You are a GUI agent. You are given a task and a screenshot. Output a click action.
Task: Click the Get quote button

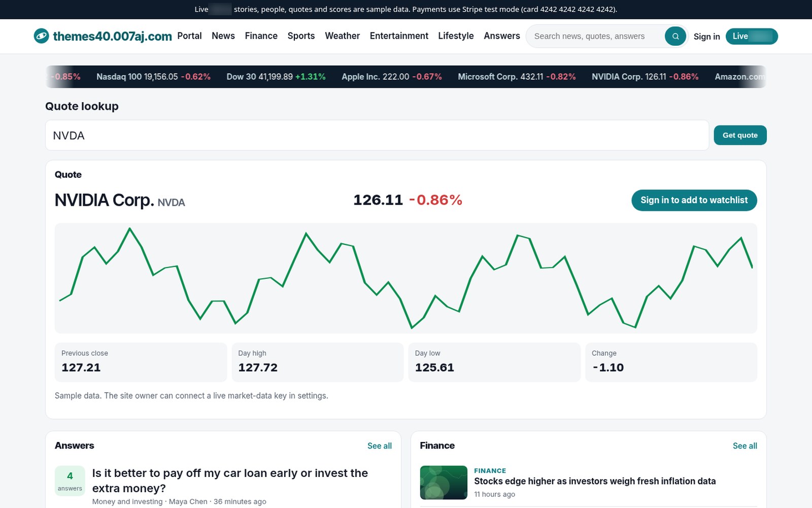[x=740, y=135]
